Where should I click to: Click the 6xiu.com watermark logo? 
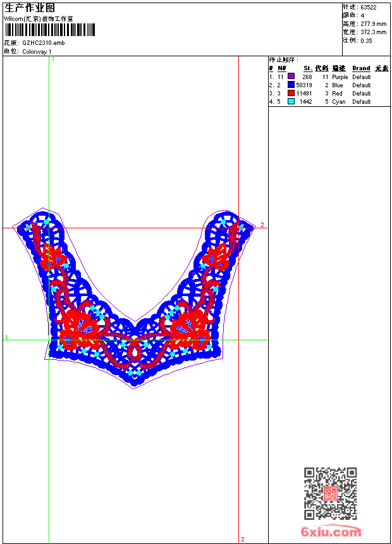(x=331, y=532)
